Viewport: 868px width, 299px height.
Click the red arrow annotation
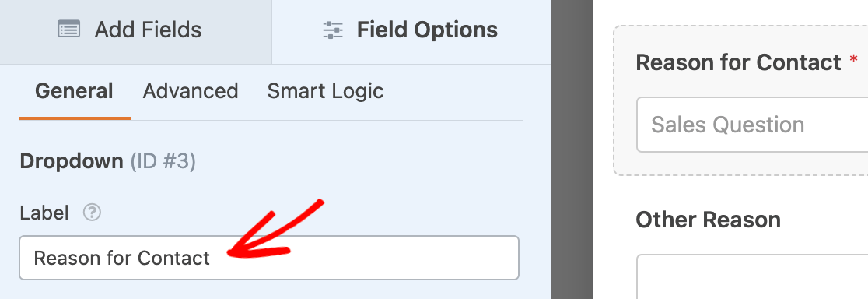(x=272, y=230)
